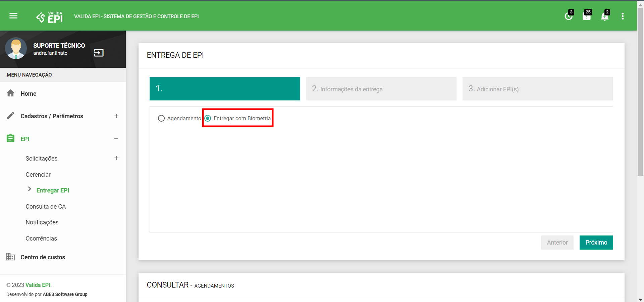Open Centro de custos menu item
This screenshot has width=644, height=302.
43,257
